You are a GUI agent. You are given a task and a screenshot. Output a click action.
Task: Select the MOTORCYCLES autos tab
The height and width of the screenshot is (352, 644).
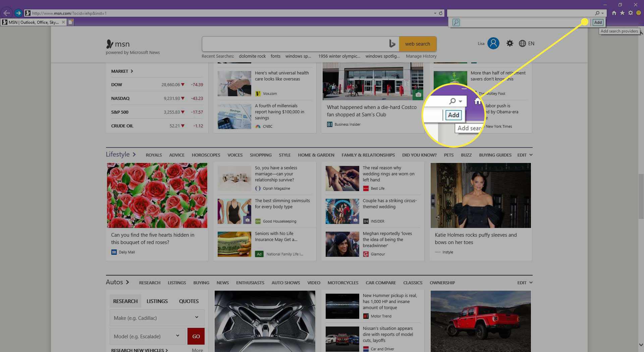343,283
